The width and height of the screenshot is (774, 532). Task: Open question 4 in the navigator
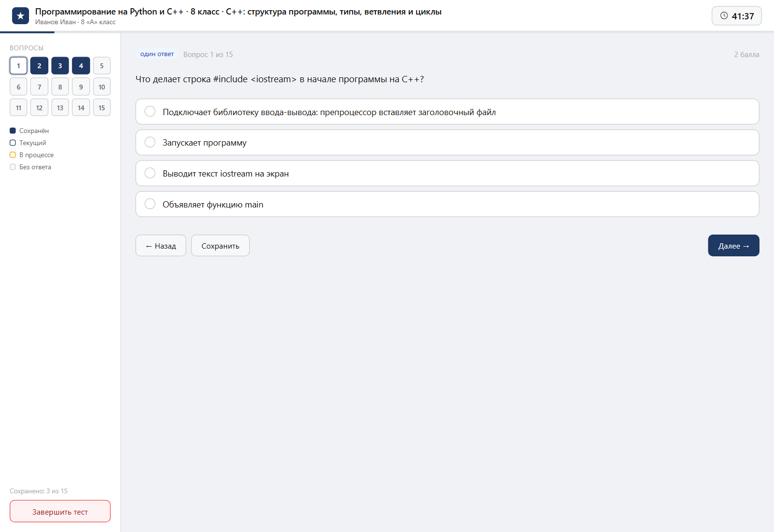pos(81,66)
